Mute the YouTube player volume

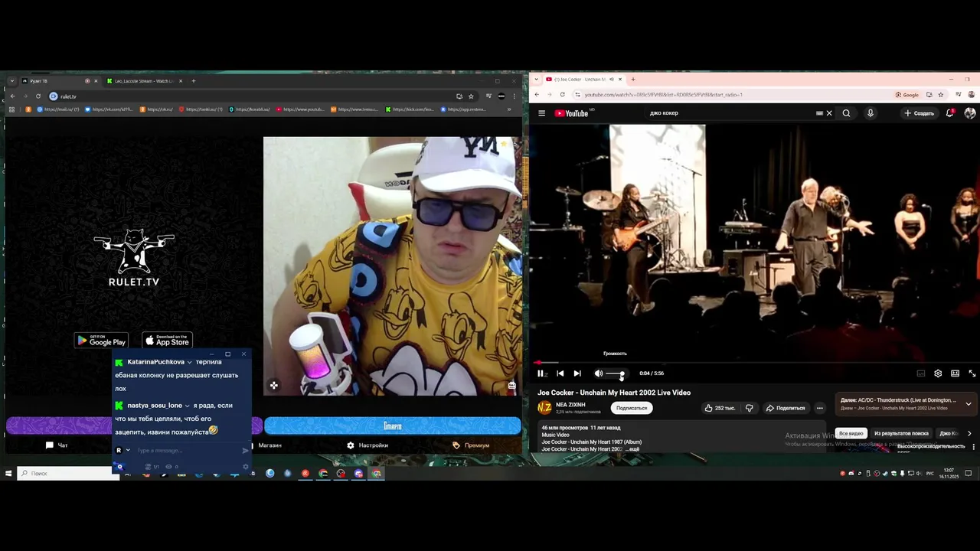[598, 373]
